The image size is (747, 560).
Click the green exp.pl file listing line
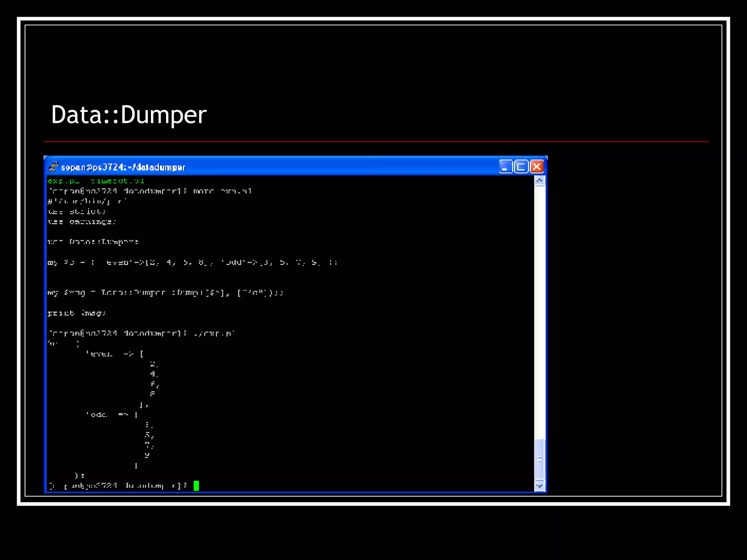coord(96,181)
